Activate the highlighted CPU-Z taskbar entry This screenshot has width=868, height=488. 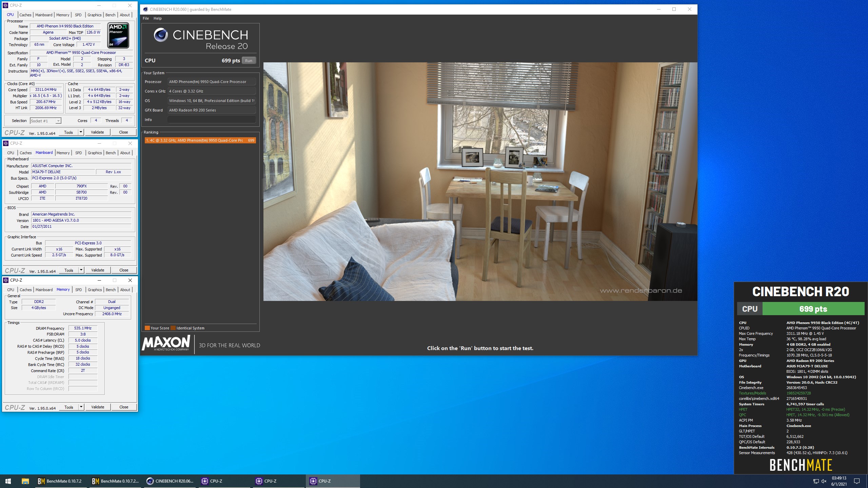tap(332, 481)
